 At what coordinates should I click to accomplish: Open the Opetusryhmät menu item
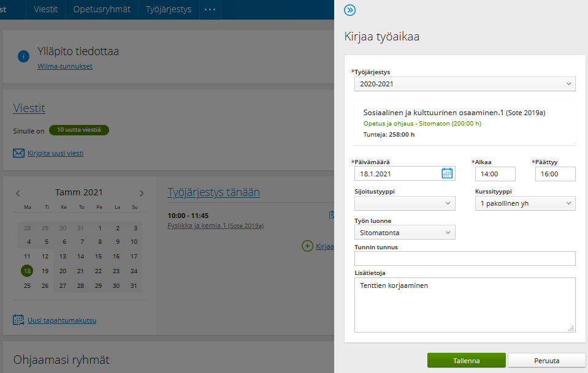tap(102, 10)
